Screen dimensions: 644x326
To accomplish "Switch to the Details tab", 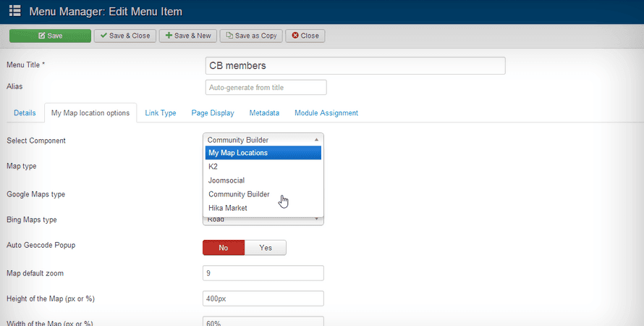I will tap(25, 113).
